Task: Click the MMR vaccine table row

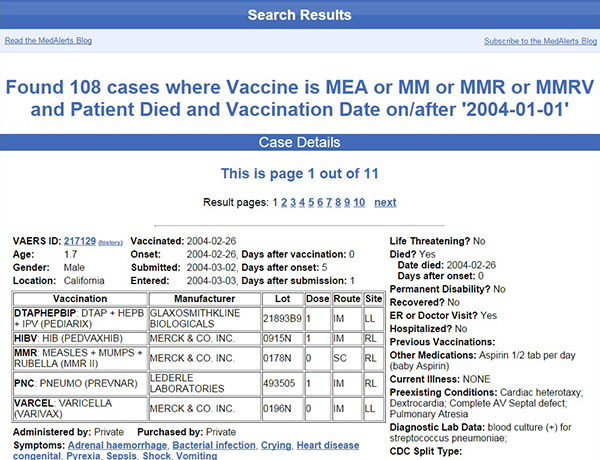Action: point(78,358)
